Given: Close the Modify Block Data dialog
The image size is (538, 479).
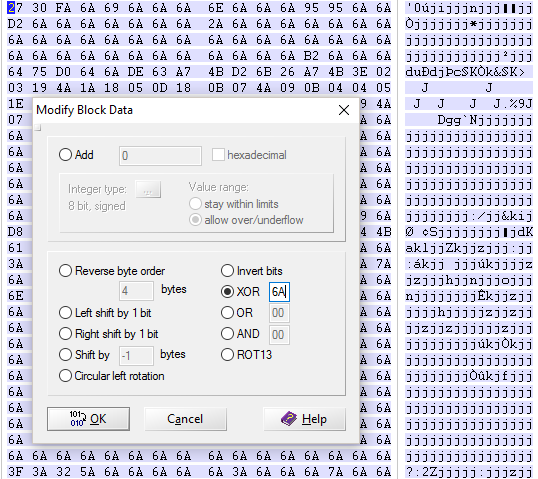Looking at the screenshot, I should [344, 110].
